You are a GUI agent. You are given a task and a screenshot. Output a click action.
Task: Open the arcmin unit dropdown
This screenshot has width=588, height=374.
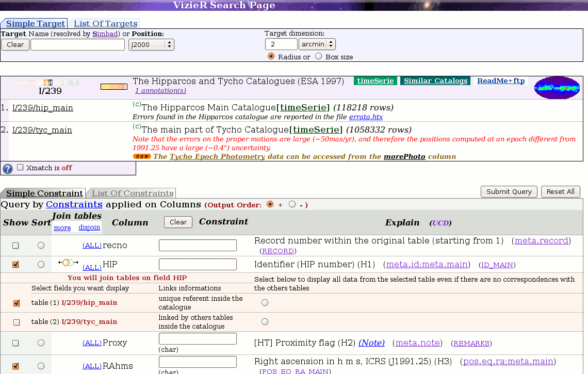tap(317, 44)
